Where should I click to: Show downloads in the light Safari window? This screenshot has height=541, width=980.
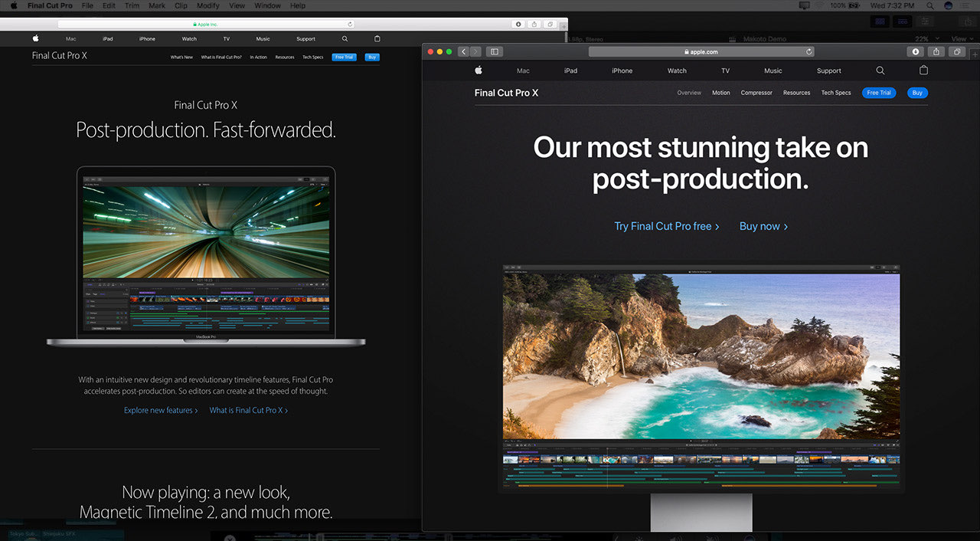pyautogui.click(x=518, y=25)
